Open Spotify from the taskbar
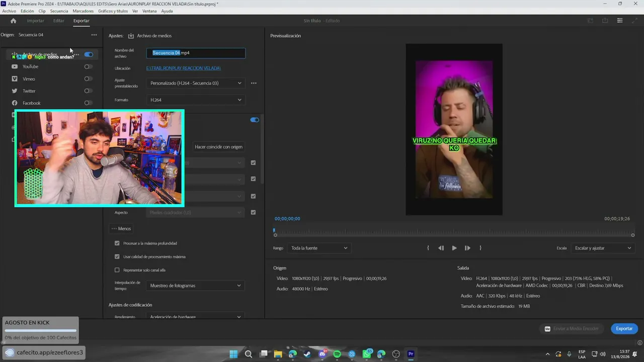The width and height of the screenshot is (644, 362). click(x=337, y=354)
